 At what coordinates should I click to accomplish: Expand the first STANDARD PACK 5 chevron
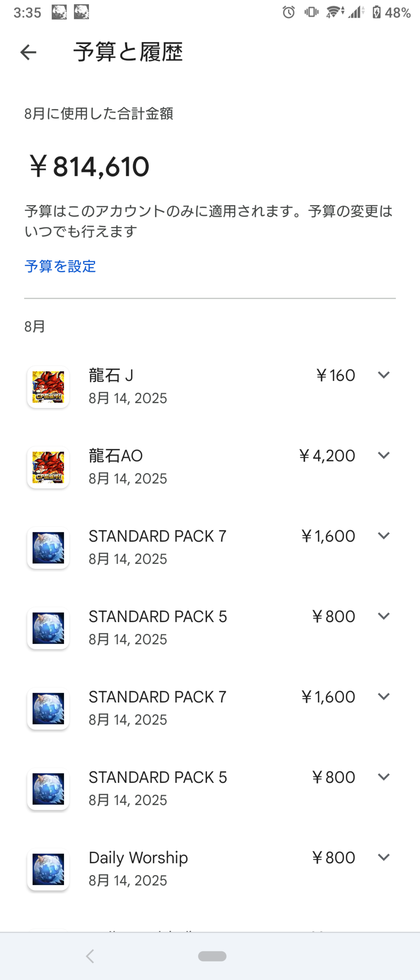click(x=383, y=616)
